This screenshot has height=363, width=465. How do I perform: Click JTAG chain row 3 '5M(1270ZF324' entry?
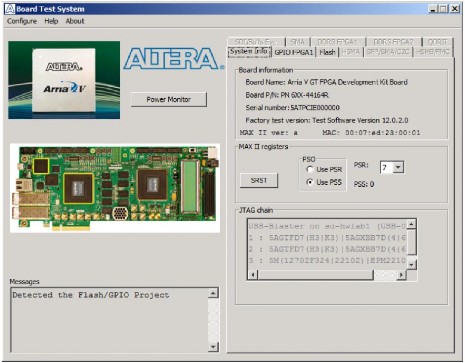tap(327, 260)
